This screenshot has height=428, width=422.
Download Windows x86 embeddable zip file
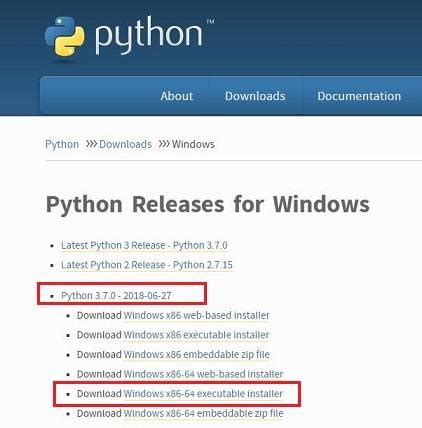[x=196, y=355]
